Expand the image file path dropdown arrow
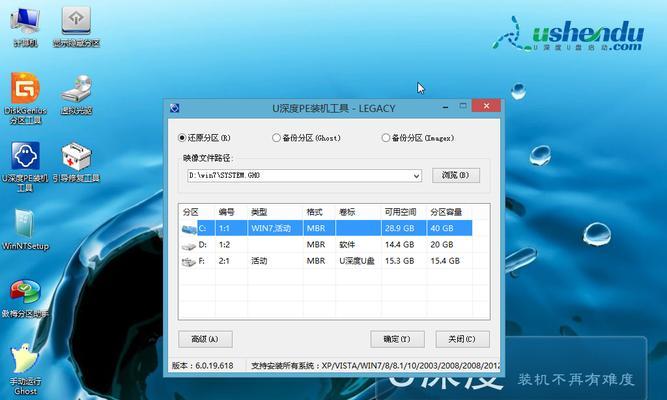 point(416,176)
